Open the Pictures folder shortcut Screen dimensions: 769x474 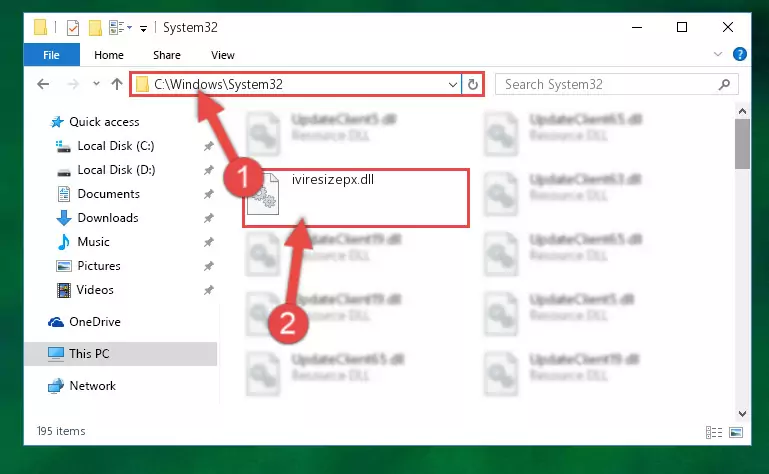[99, 266]
